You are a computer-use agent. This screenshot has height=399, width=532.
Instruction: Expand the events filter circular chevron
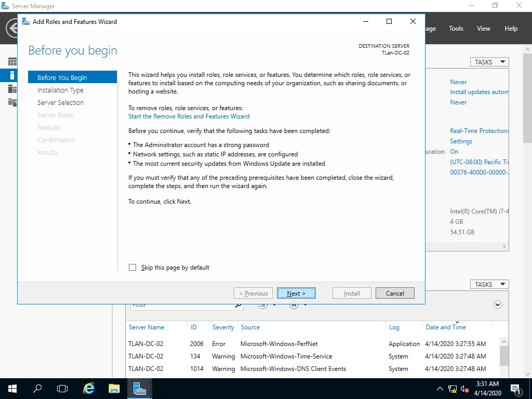498,304
